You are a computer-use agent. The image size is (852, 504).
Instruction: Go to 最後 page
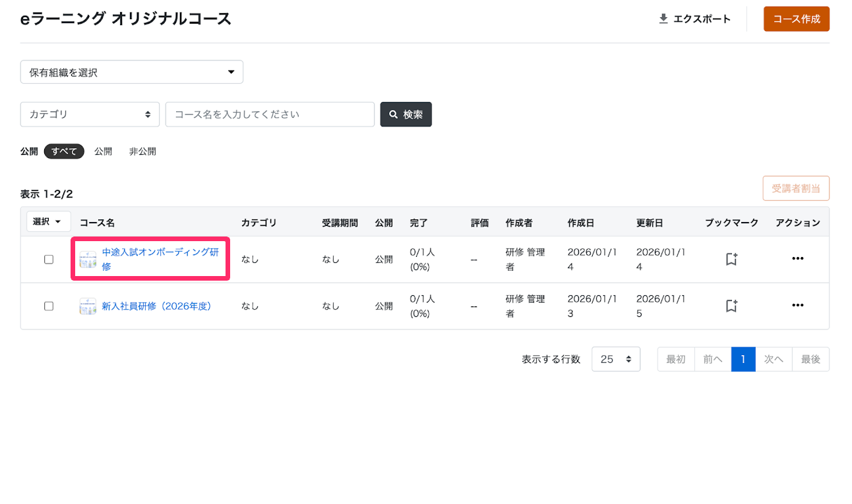pos(810,359)
